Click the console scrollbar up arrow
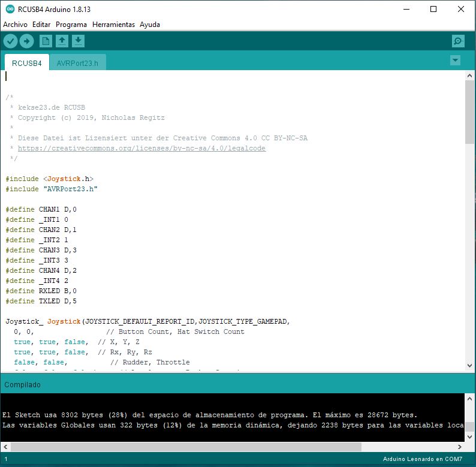 [x=469, y=398]
